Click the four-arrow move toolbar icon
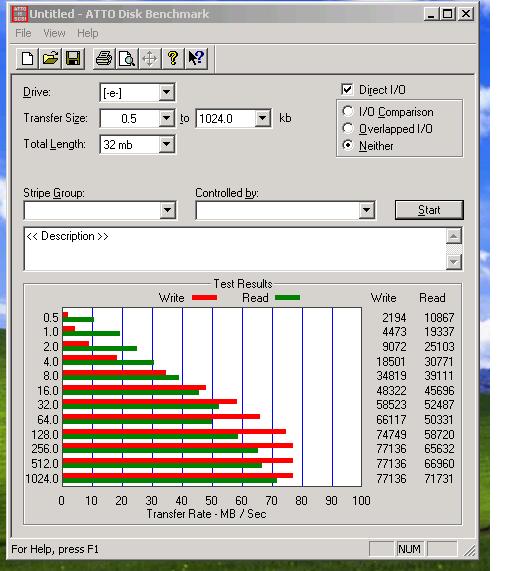This screenshot has width=512, height=571. [150, 58]
